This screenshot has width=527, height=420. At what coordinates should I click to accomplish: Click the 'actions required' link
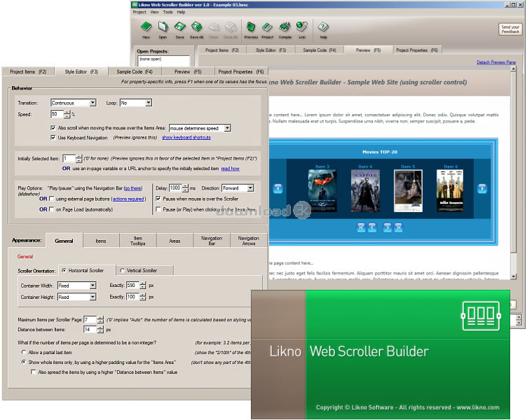click(128, 199)
